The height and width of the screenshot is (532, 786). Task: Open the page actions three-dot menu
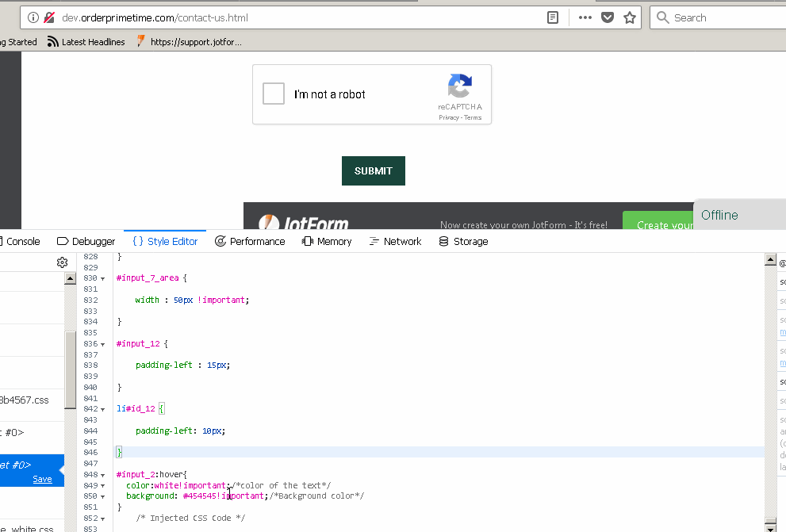point(585,17)
